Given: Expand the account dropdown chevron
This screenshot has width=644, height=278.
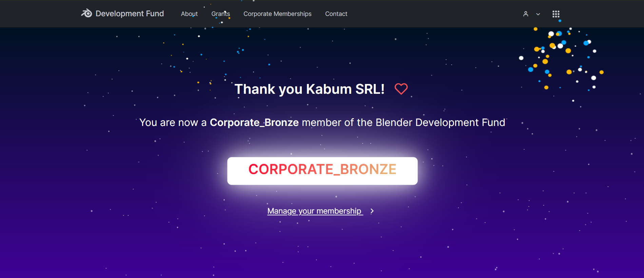Looking at the screenshot, I should [538, 14].
